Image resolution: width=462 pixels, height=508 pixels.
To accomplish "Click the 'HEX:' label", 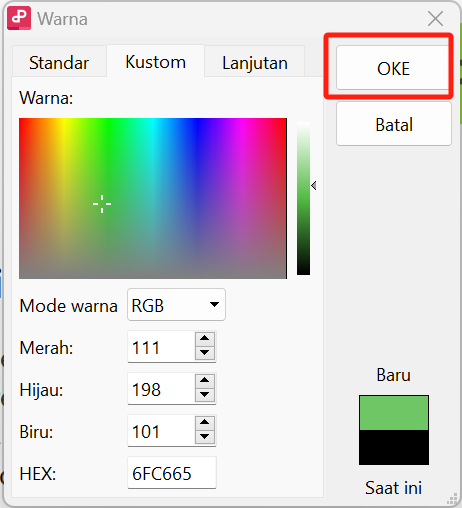I will point(37,474).
